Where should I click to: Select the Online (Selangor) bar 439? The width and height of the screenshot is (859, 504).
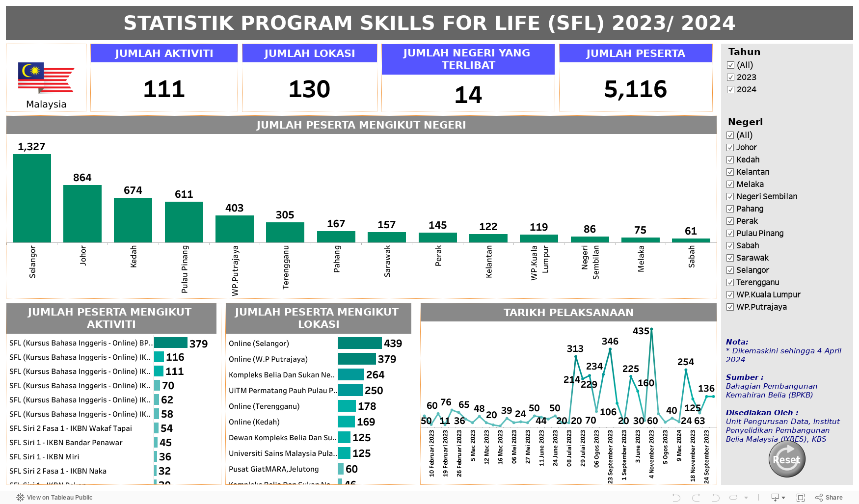click(x=360, y=343)
